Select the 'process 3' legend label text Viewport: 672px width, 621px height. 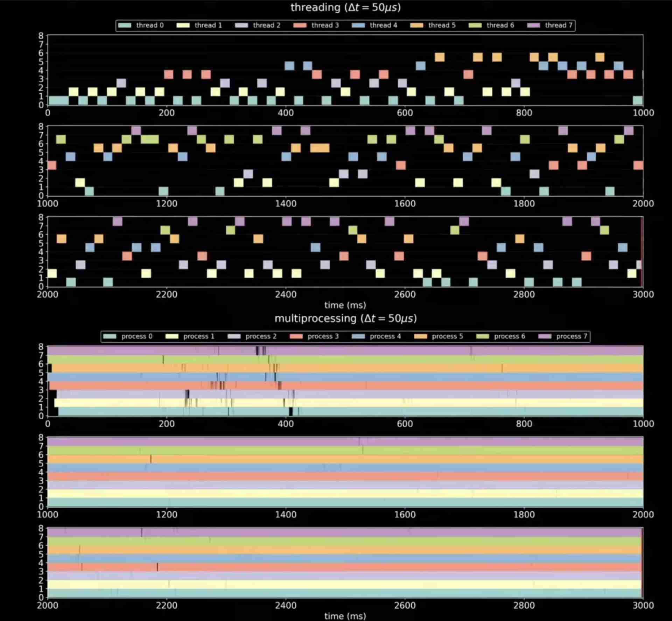tap(323, 336)
